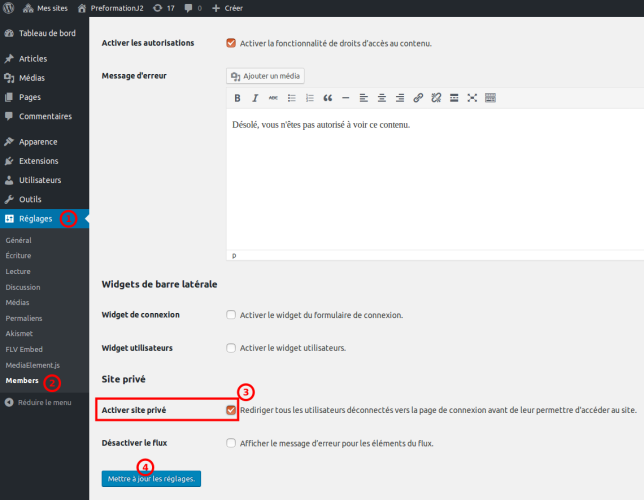Center align the text
Screen dimensions: 644x500
coord(382,98)
